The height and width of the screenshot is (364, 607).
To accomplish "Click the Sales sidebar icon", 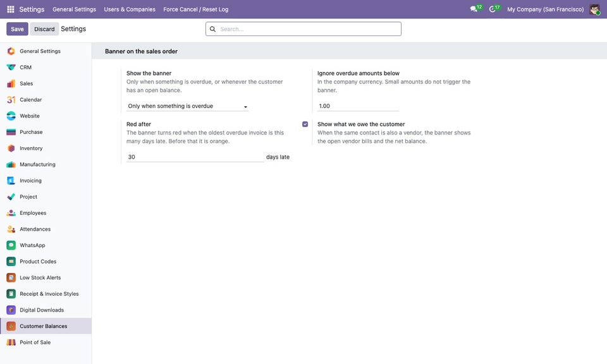I will tap(11, 83).
